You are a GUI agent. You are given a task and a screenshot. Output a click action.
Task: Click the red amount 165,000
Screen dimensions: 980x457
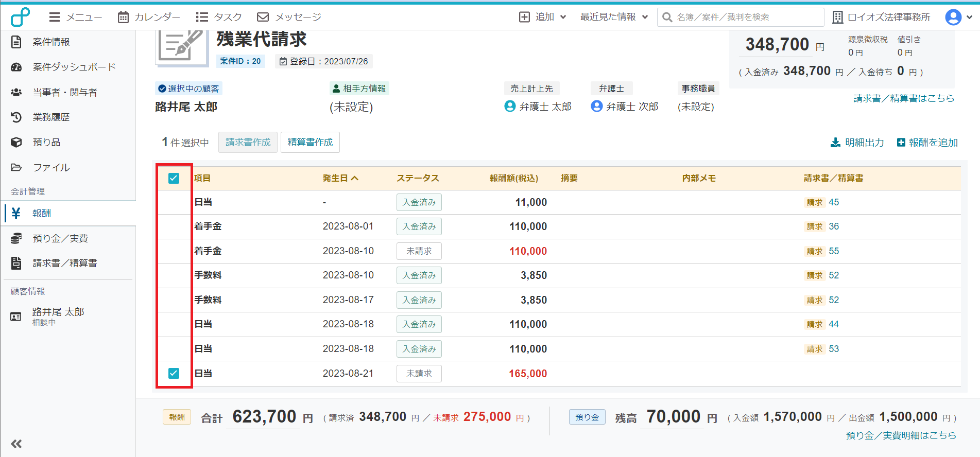pos(528,374)
